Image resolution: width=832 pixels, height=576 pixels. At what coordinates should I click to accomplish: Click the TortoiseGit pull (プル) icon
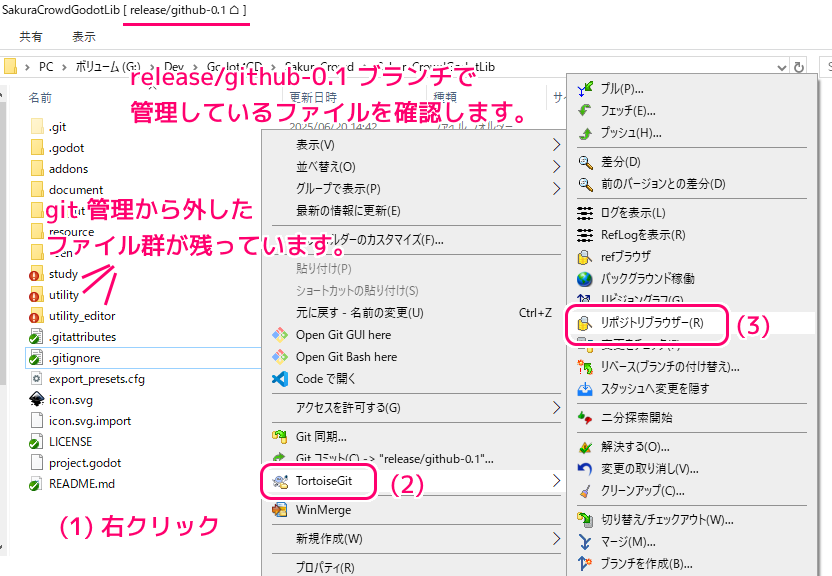point(585,89)
